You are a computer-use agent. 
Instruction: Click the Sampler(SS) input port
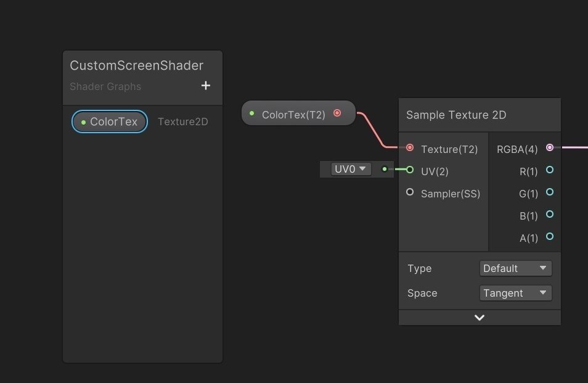point(410,192)
